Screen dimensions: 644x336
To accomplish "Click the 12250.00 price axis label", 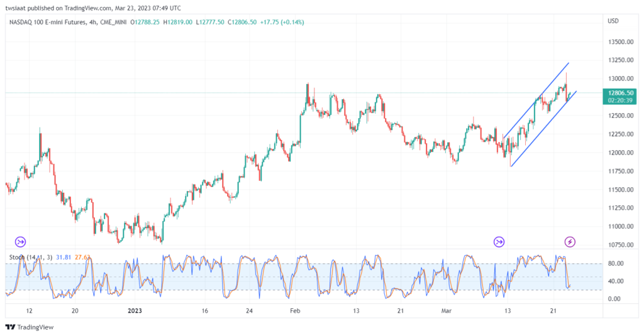I will 620,134.
